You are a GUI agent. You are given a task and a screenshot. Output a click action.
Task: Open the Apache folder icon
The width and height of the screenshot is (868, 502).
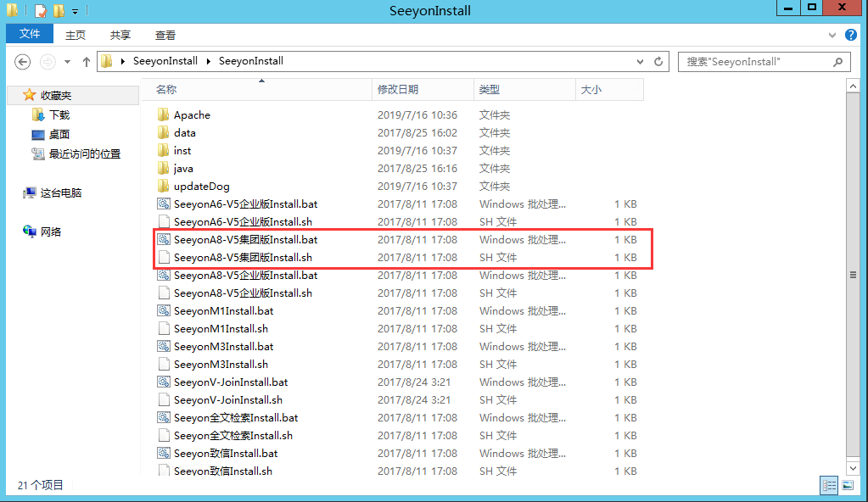coord(163,114)
